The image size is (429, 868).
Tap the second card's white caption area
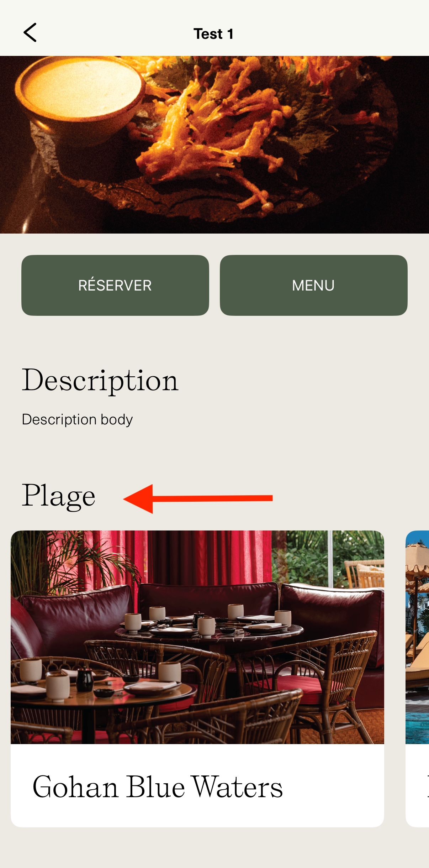coord(417,785)
